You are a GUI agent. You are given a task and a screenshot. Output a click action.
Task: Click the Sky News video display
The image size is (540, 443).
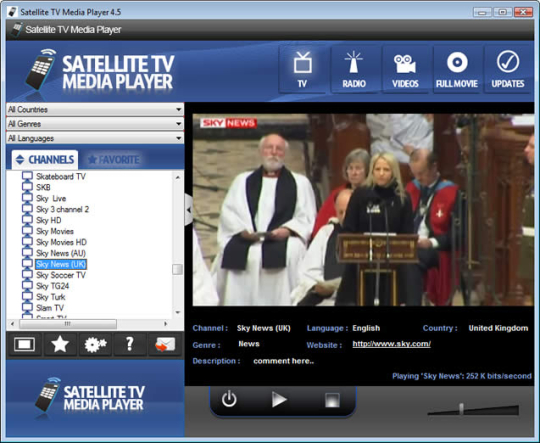coord(363,210)
